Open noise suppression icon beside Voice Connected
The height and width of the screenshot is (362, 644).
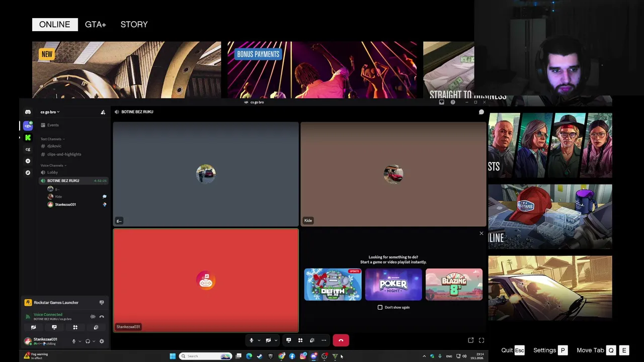[93, 316]
